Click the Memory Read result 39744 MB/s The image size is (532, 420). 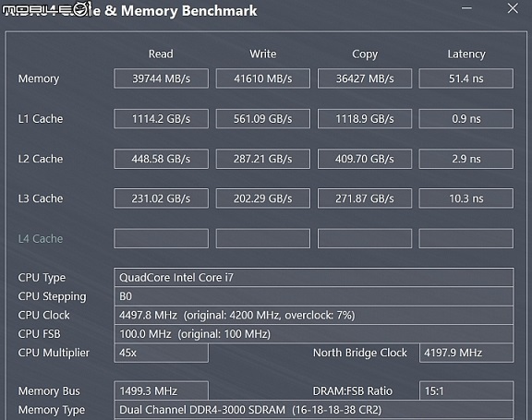click(x=161, y=78)
